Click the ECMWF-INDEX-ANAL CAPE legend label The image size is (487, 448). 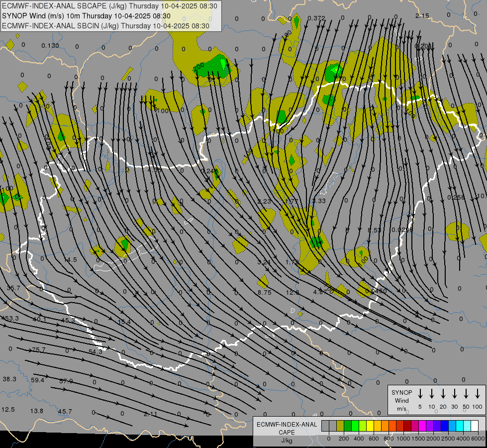(x=287, y=432)
